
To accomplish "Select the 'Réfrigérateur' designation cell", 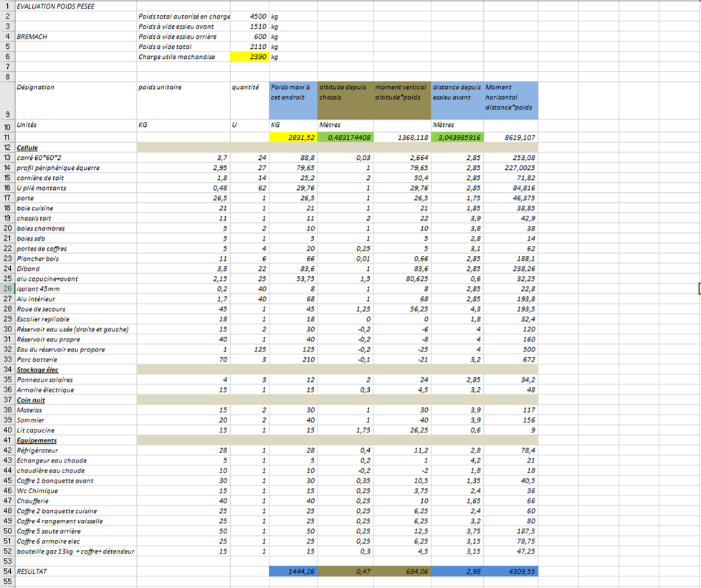I will click(x=37, y=450).
